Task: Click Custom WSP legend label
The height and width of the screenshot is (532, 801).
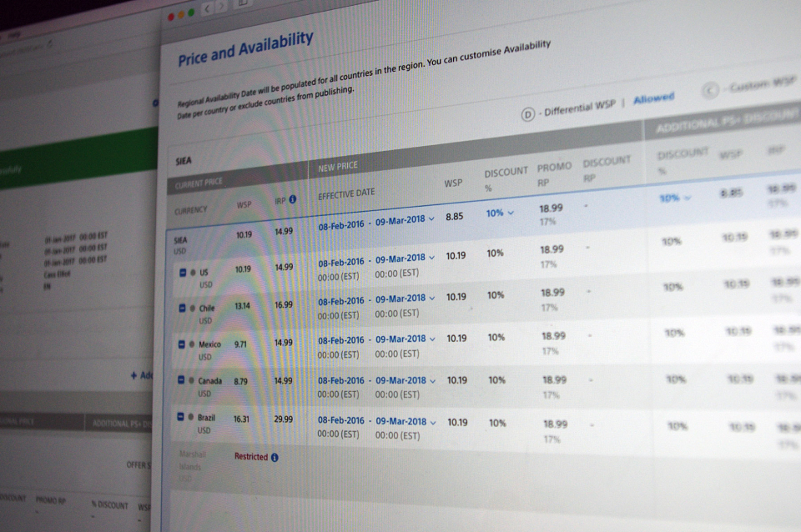Action: pos(763,85)
